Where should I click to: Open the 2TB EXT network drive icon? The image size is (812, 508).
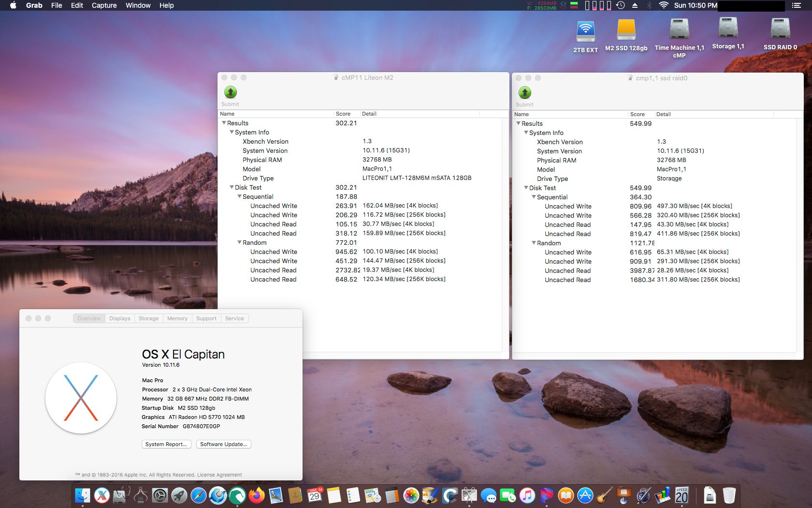pos(585,31)
